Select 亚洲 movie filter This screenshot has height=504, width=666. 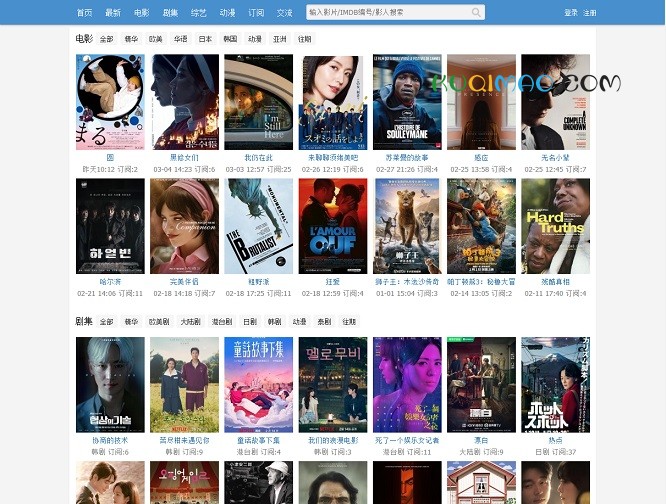[x=279, y=39]
